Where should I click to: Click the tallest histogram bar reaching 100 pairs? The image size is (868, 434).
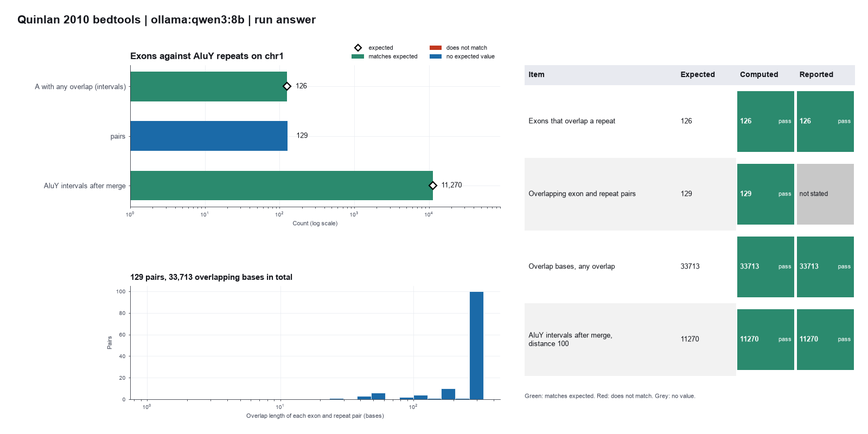point(476,346)
